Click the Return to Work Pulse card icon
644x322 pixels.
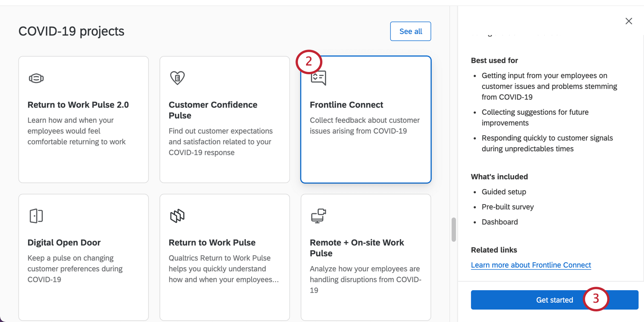(177, 216)
